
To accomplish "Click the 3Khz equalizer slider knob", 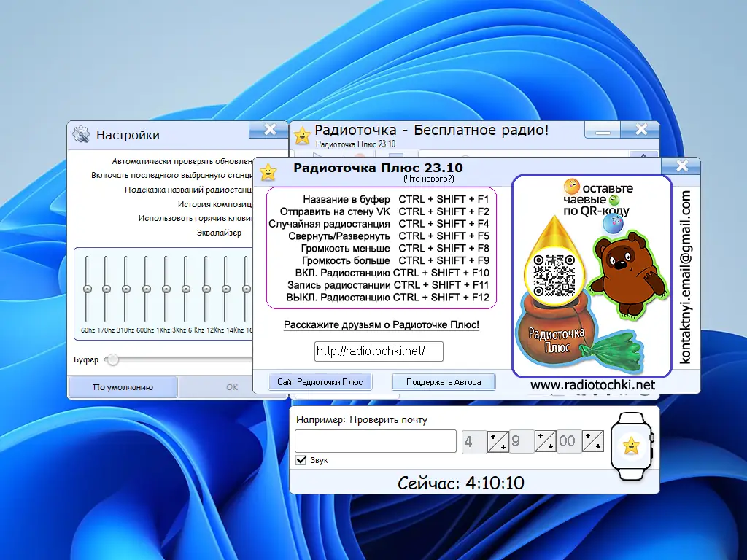I will coord(186,289).
